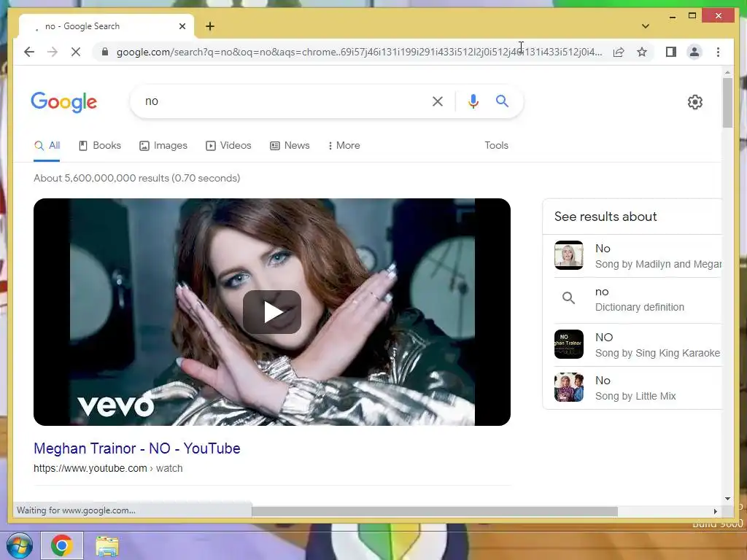This screenshot has width=747, height=560.
Task: Click the scroll up arrow
Action: click(x=727, y=72)
